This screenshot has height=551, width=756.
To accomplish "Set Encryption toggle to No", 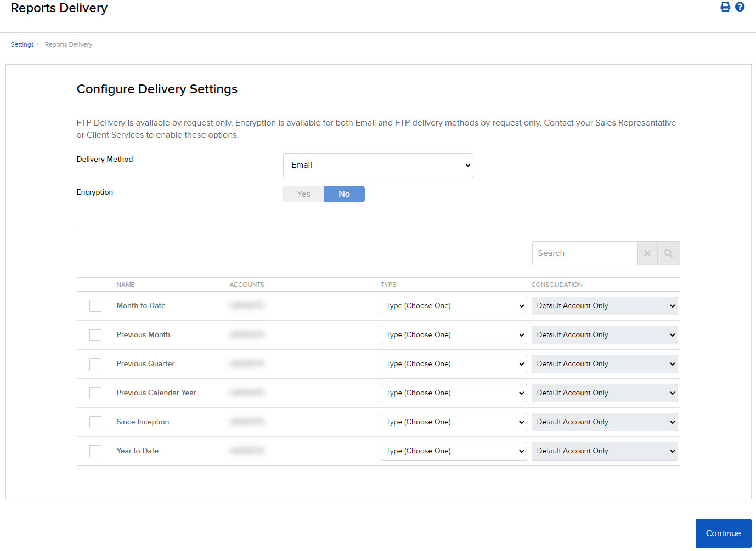I will [x=344, y=194].
